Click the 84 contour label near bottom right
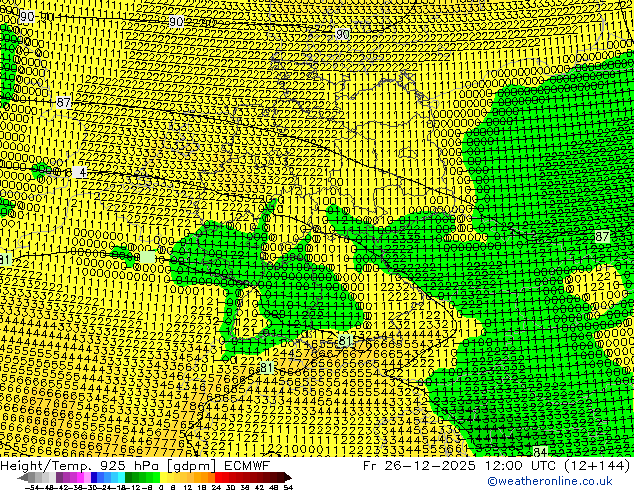 pos(540,452)
